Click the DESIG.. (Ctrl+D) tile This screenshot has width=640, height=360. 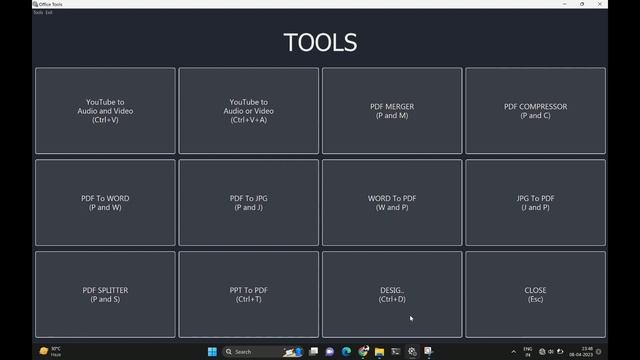pyautogui.click(x=392, y=294)
